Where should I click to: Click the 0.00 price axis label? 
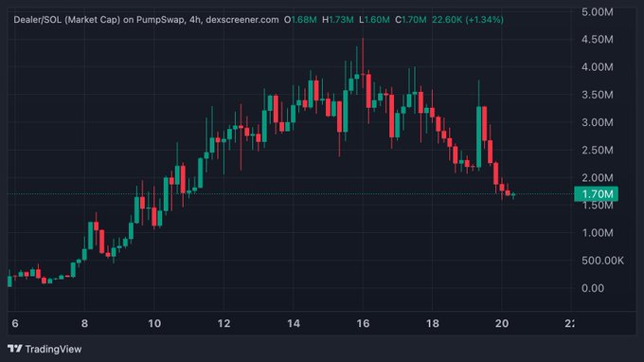coord(593,288)
